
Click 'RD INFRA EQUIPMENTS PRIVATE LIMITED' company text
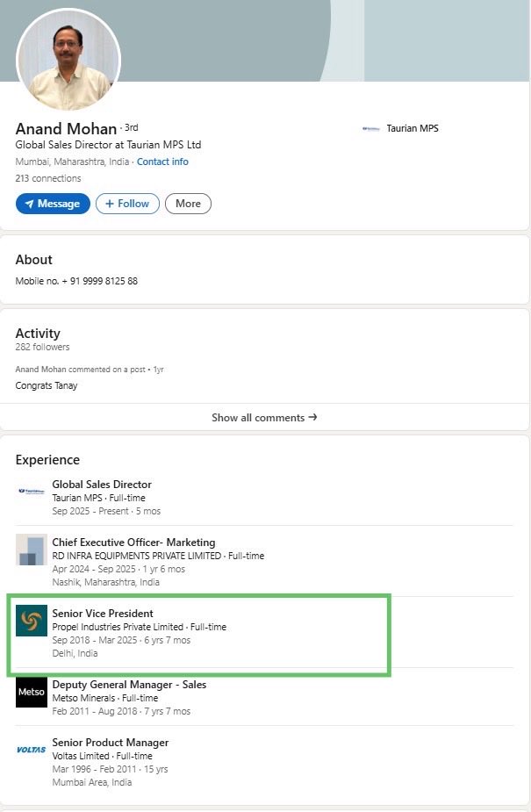pyautogui.click(x=137, y=556)
